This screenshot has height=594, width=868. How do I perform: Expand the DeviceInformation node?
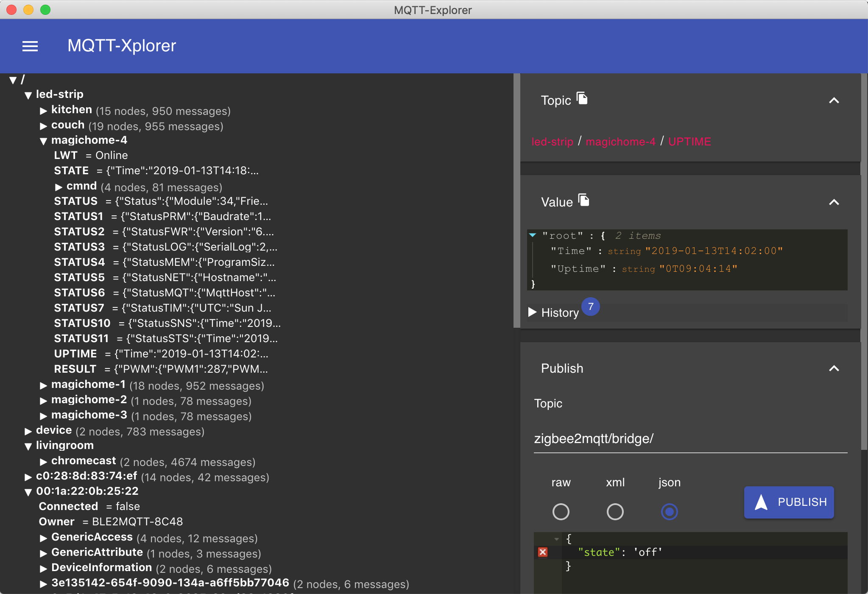click(43, 569)
